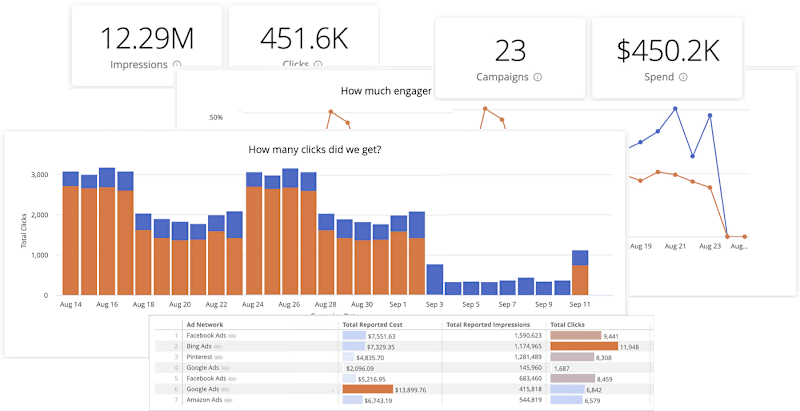The image size is (800, 411).
Task: Click the $4,835.70 cost cell
Action: pos(370,358)
